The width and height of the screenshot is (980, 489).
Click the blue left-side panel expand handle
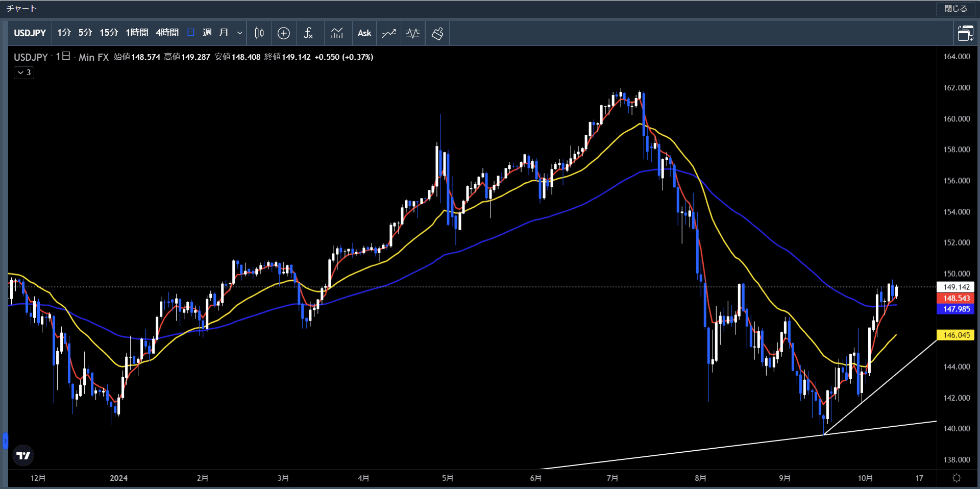pyautogui.click(x=5, y=441)
